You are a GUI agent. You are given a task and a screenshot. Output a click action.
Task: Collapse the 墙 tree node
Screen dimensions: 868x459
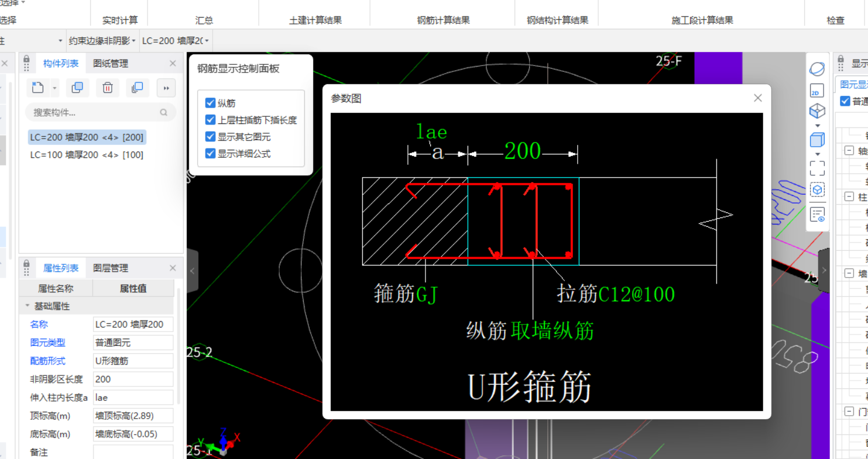[849, 273]
